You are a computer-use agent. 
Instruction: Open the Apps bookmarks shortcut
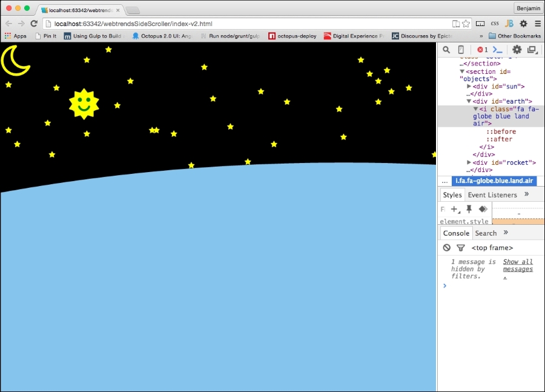pos(16,36)
